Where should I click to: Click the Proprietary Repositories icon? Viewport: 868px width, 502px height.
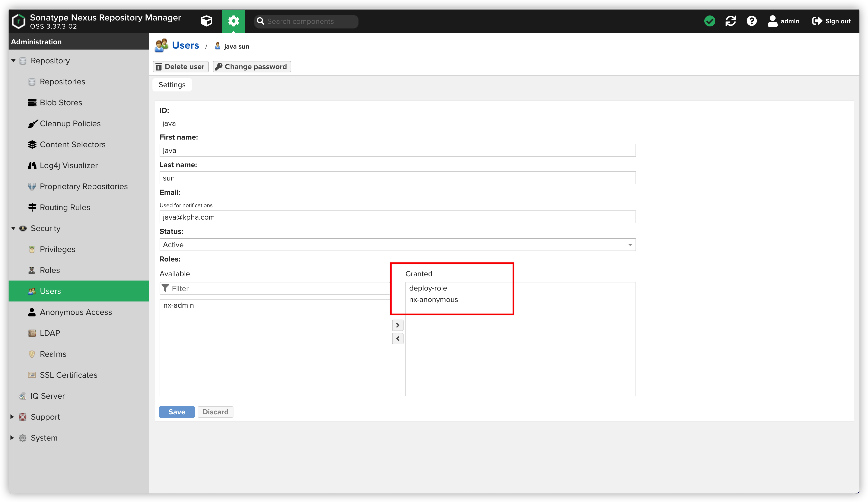point(32,187)
